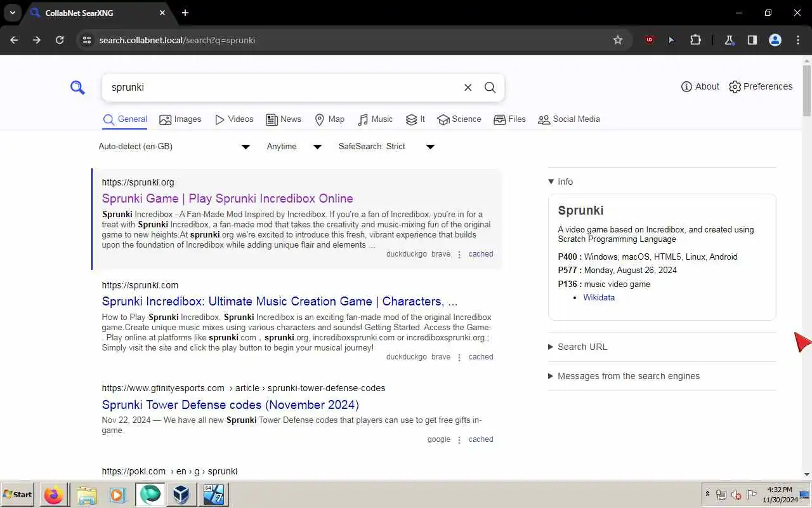Select the General tab
The image size is (812, 508).
(125, 119)
